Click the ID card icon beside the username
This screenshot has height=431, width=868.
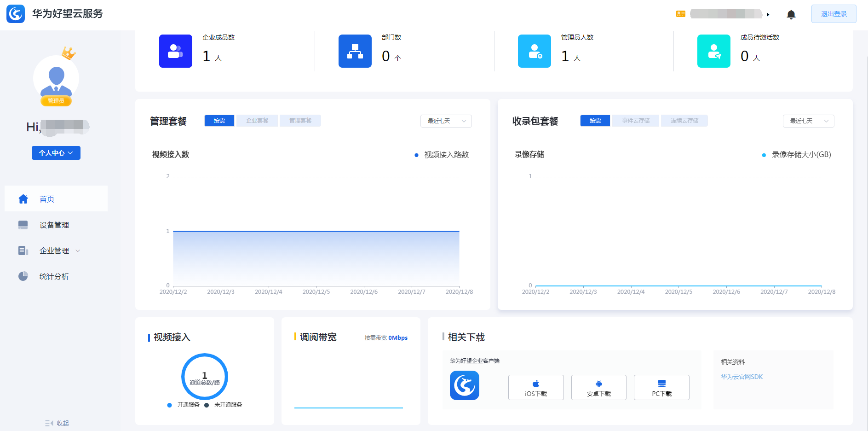point(681,14)
